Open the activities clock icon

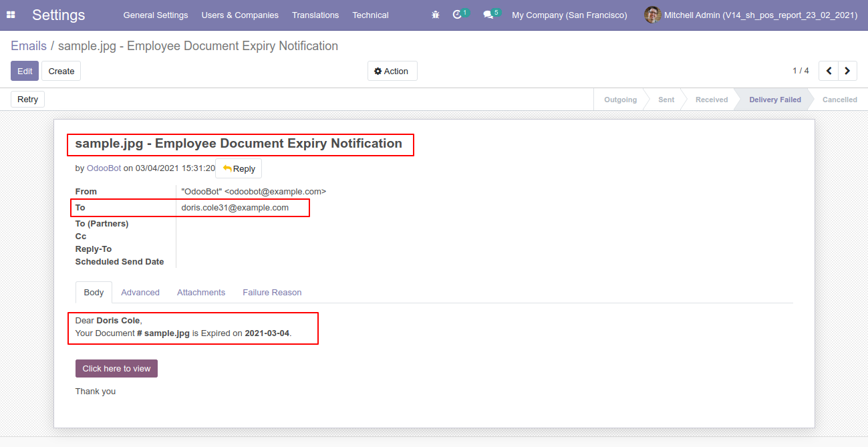coord(458,15)
